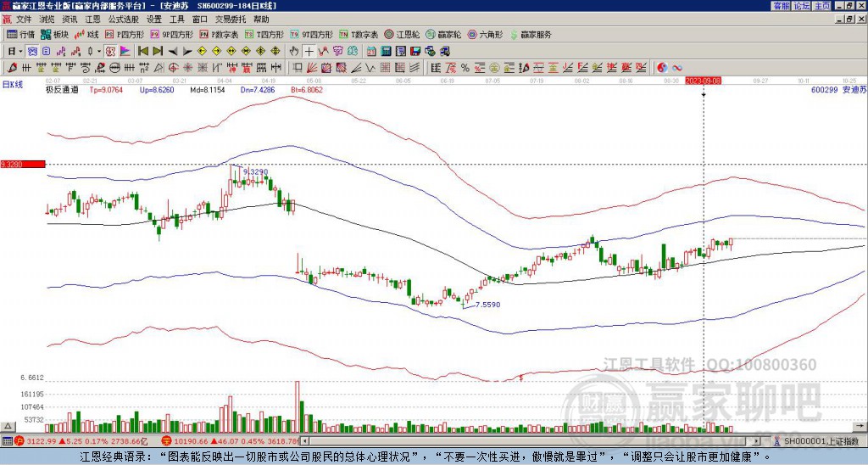Open the 主页 homepage link
This screenshot has width=868, height=465.
[821, 6]
